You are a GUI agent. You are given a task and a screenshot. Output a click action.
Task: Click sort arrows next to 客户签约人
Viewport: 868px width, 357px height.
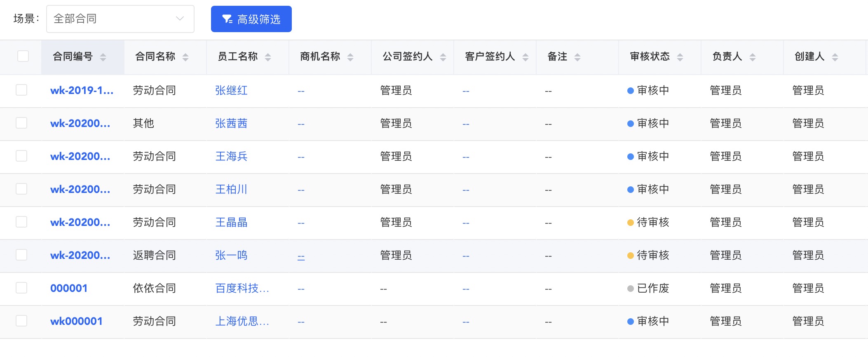click(x=525, y=57)
